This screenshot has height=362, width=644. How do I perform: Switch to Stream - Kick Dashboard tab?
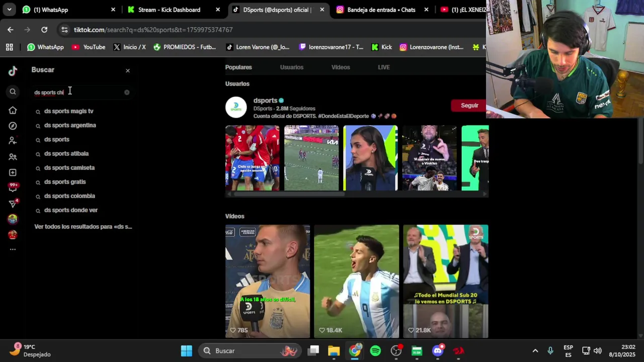[174, 10]
